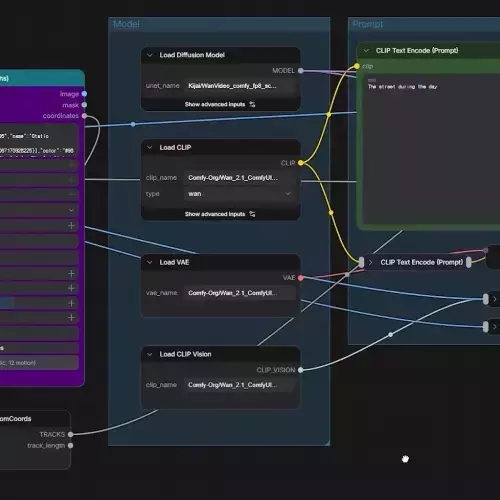Click the blue reroute dot on link below coordinates
The width and height of the screenshot is (500, 500).
click(x=133, y=124)
